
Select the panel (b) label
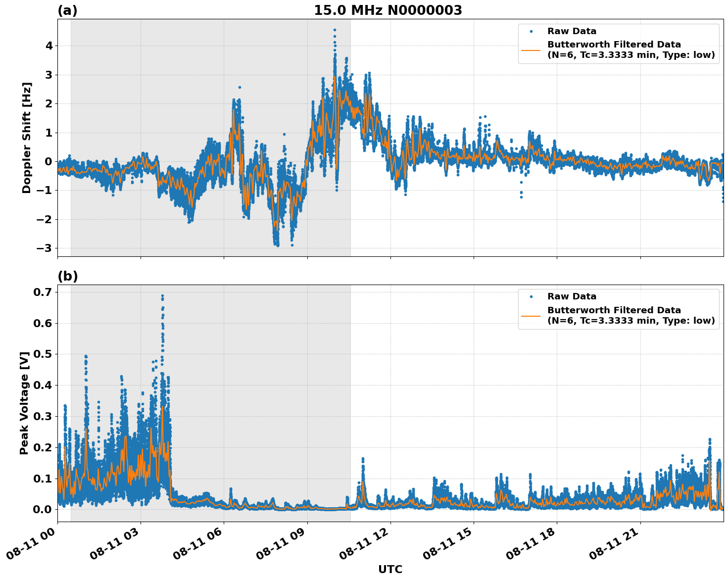tap(68, 276)
